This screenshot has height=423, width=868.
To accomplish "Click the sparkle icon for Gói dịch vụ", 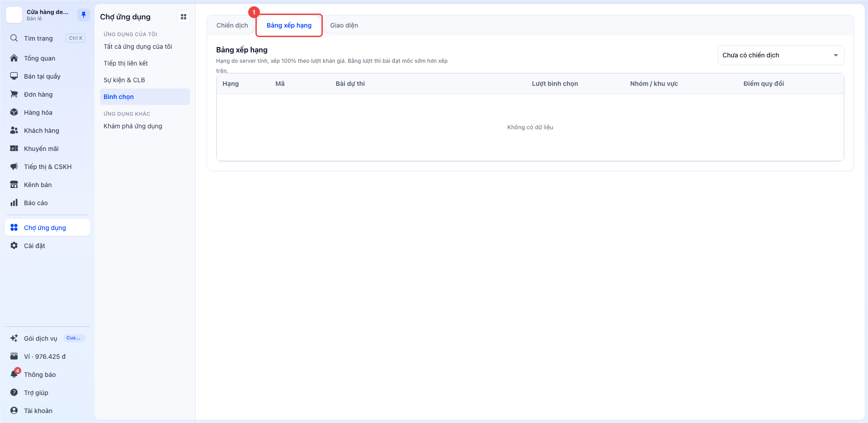I will (14, 338).
